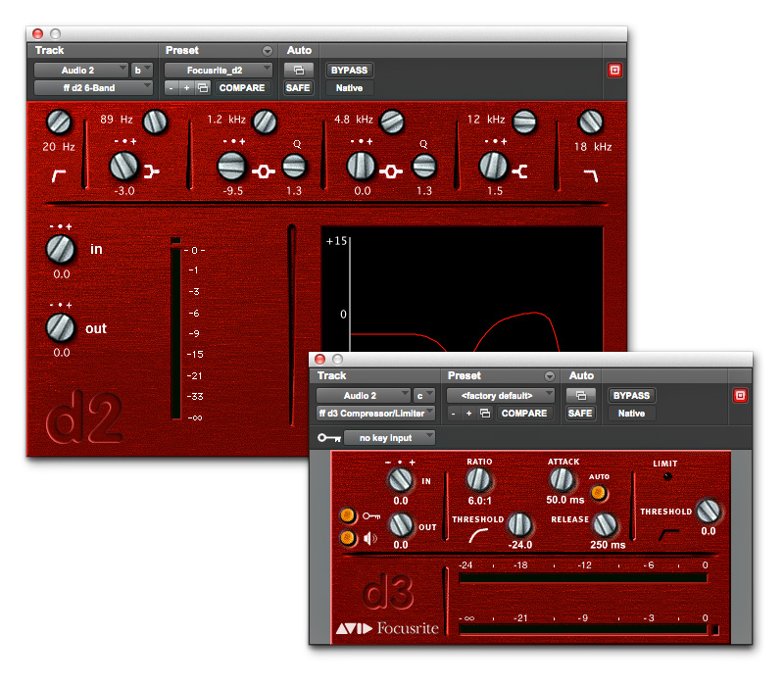The width and height of the screenshot is (784, 686).
Task: Toggle the d2 1.2 kHz peak band icon
Action: point(264,172)
